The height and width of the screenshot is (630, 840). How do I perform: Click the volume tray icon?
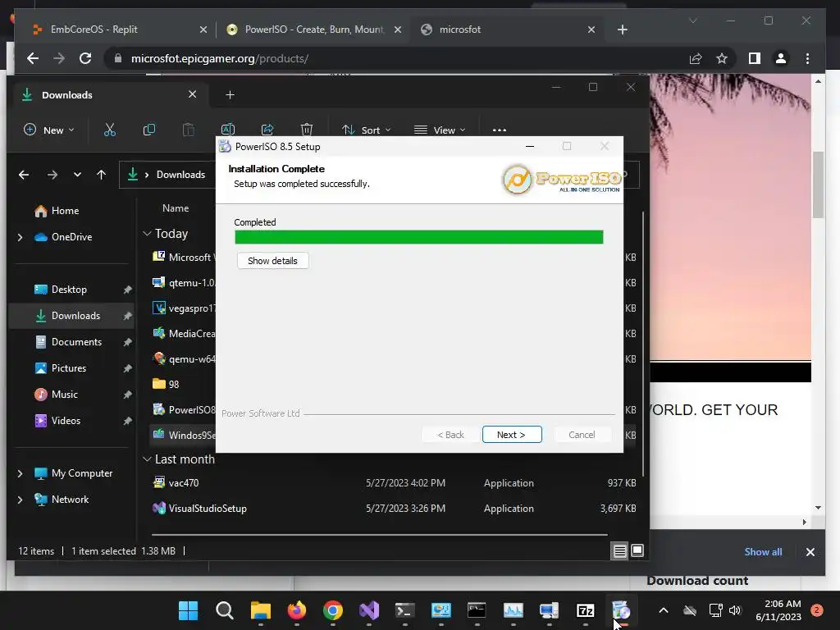(735, 610)
